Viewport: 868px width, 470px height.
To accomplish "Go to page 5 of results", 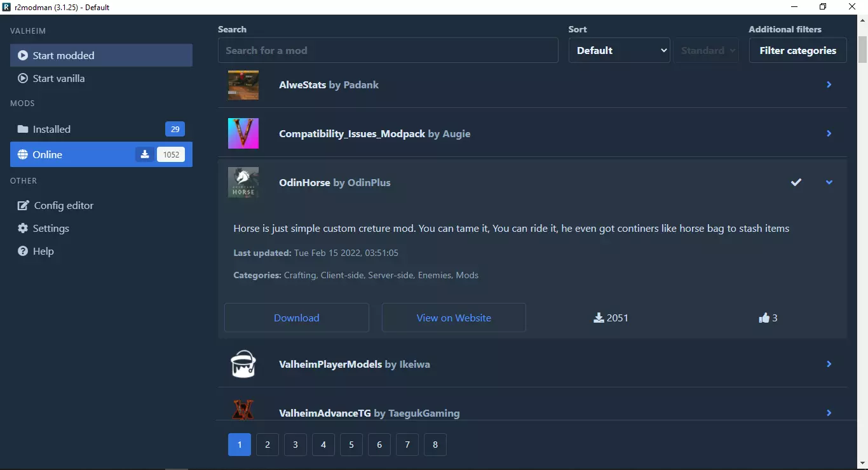I will tap(351, 445).
